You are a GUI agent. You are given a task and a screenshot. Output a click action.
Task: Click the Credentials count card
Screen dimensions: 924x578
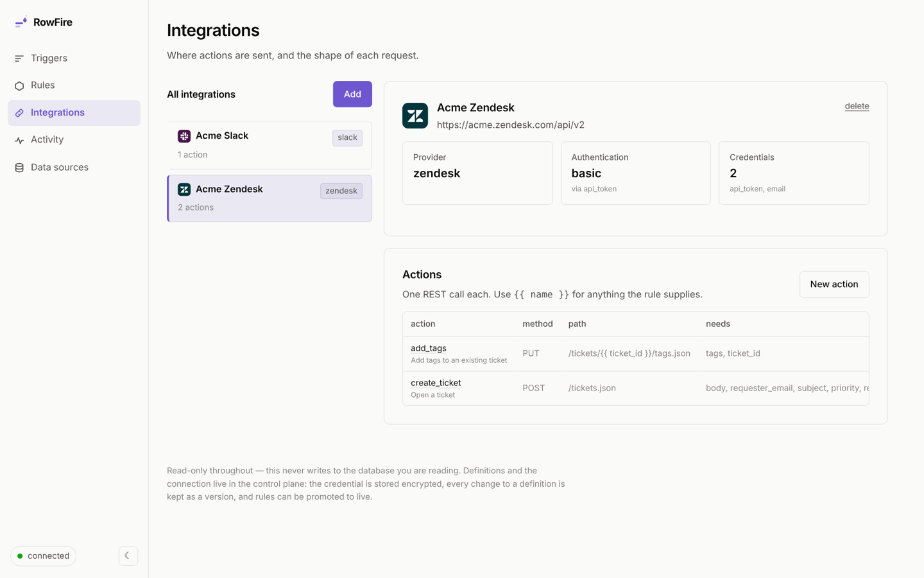(794, 173)
